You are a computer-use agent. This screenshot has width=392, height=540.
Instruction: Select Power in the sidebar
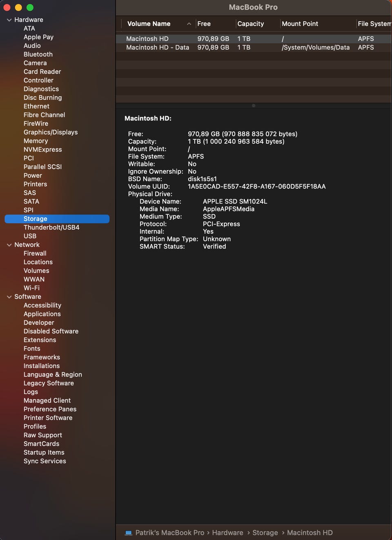coord(33,175)
